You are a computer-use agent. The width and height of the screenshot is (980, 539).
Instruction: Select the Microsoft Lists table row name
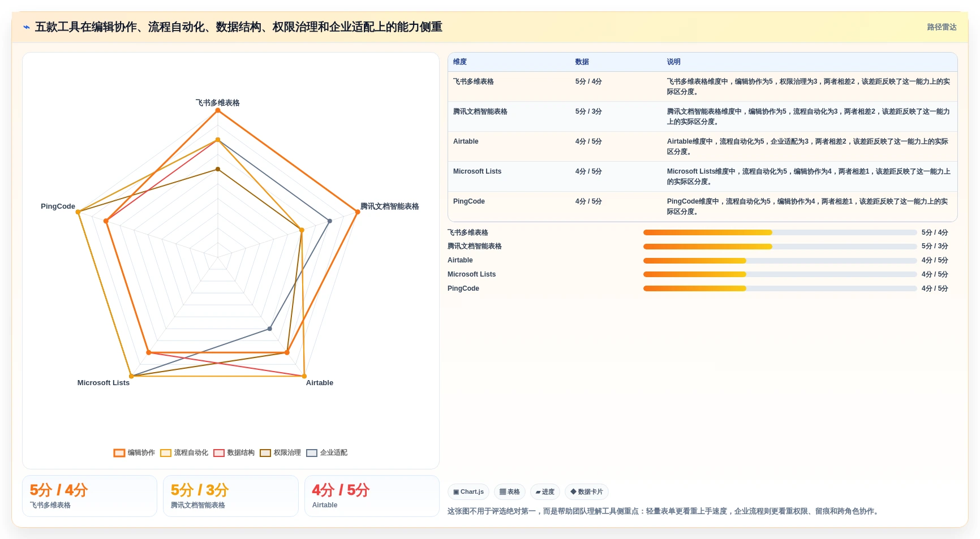[477, 171]
